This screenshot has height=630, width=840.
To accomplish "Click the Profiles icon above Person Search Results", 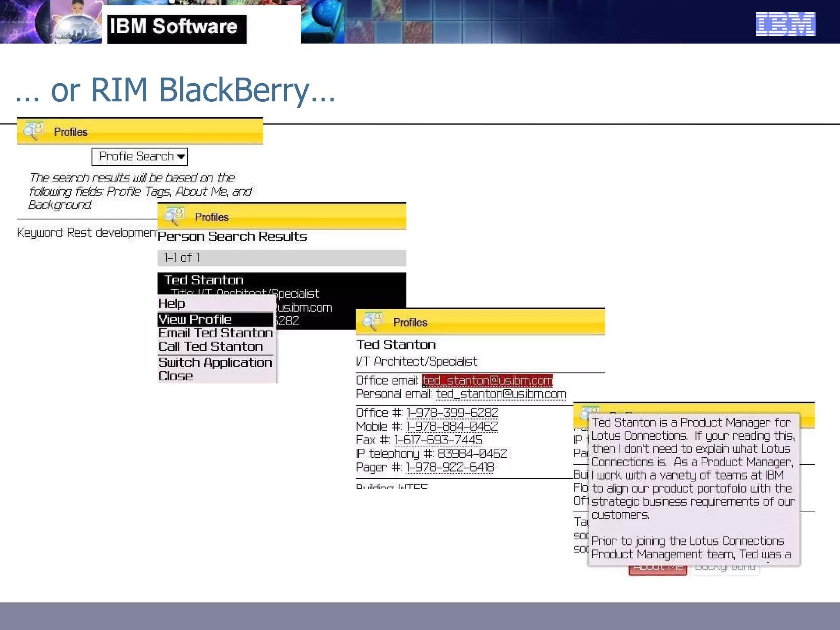I will tap(174, 216).
